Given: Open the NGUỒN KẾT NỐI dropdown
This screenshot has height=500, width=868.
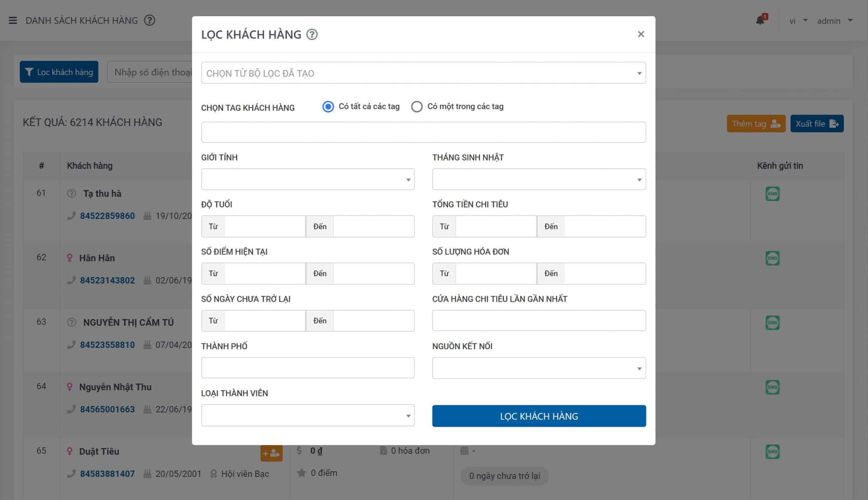Looking at the screenshot, I should [x=539, y=368].
